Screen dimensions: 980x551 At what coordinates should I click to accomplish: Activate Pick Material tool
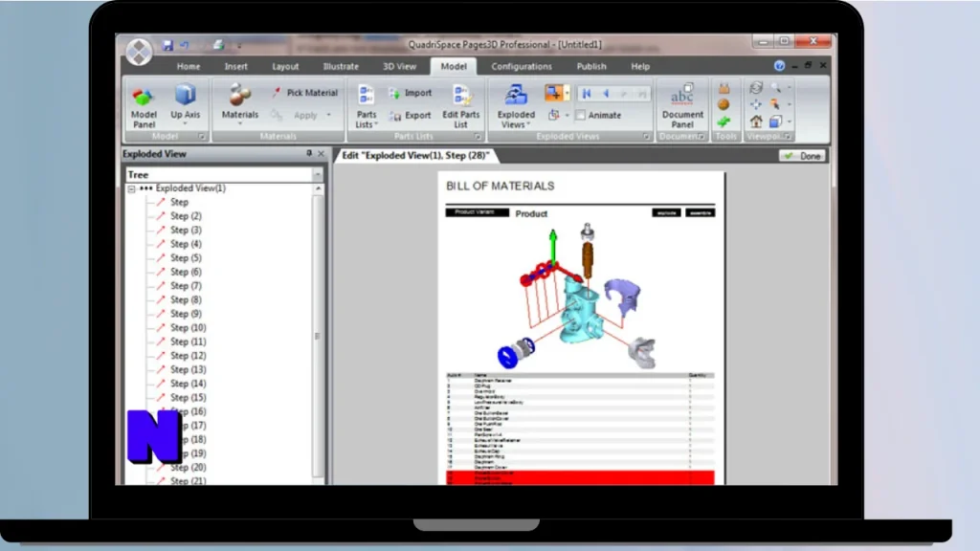coord(305,93)
